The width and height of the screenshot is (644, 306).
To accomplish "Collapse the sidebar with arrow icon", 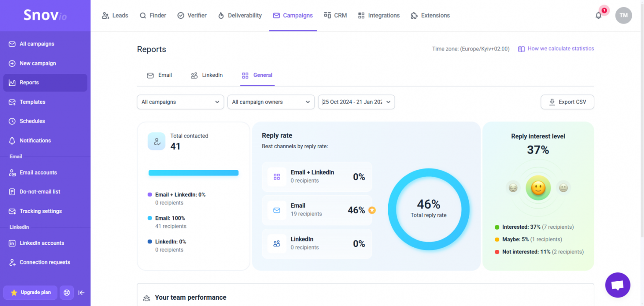I will pyautogui.click(x=81, y=293).
